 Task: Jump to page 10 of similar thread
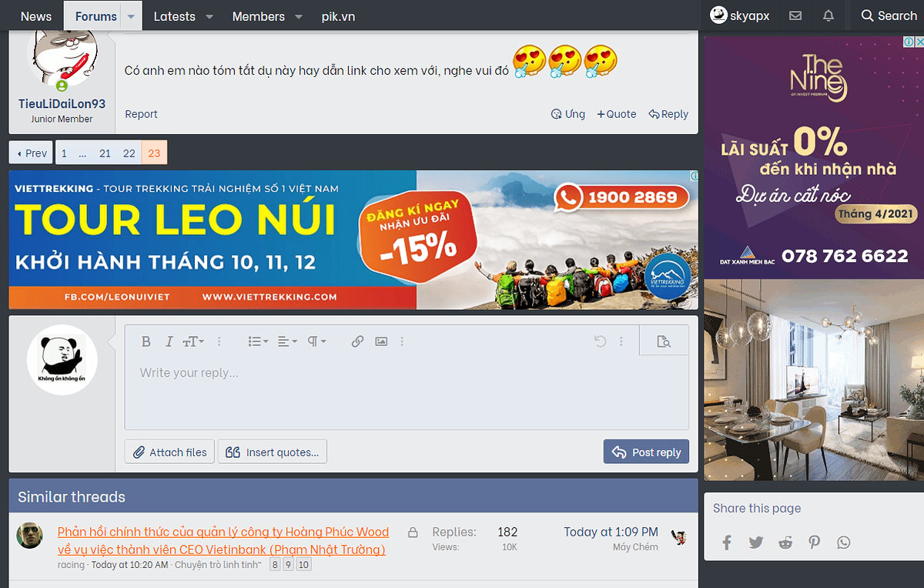[x=304, y=565]
